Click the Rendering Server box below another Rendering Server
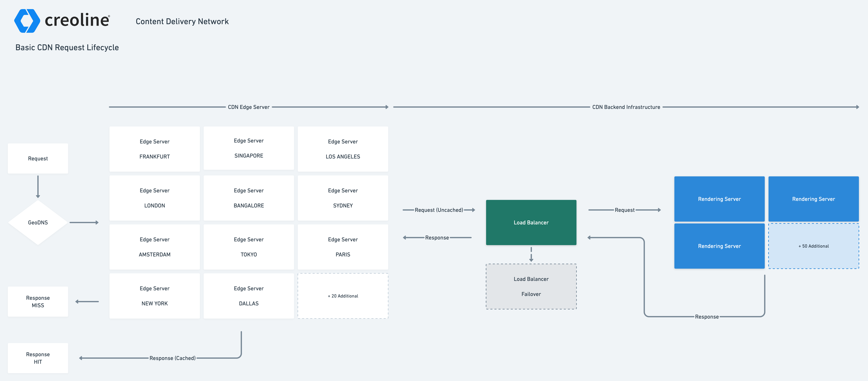The image size is (868, 381). 719,246
